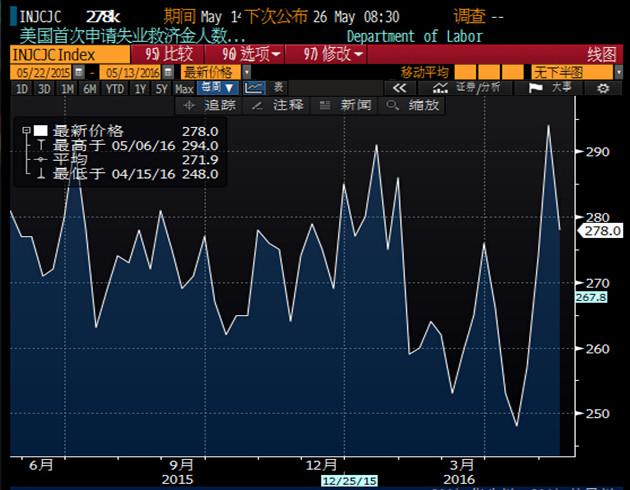Select the YTD time range
This screenshot has width=630, height=490.
click(114, 89)
